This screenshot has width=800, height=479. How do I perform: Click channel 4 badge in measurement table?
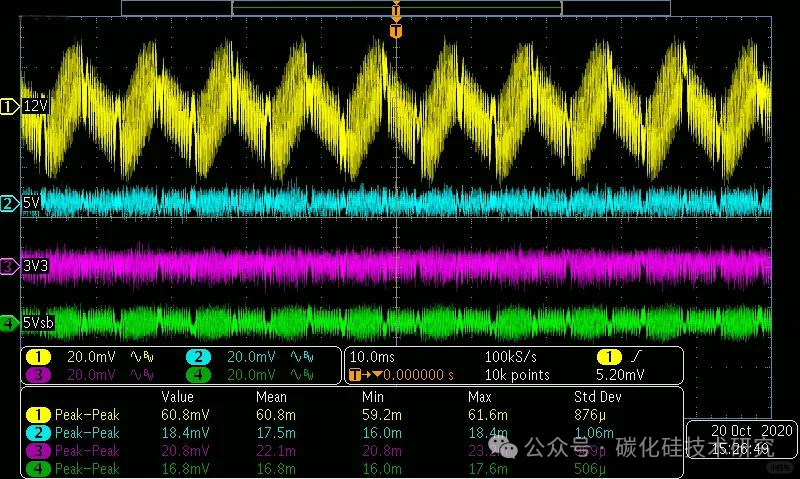pyautogui.click(x=38, y=469)
